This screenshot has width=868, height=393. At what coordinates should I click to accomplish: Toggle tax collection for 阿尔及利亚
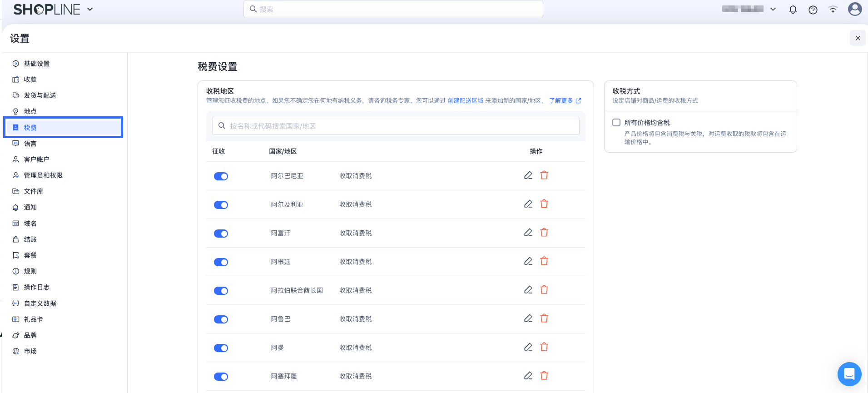[221, 205]
